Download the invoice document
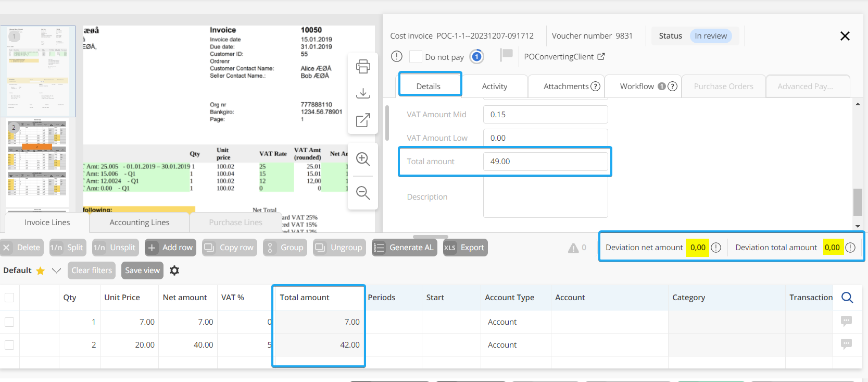Screen dimensions: 868x382 click(x=363, y=93)
